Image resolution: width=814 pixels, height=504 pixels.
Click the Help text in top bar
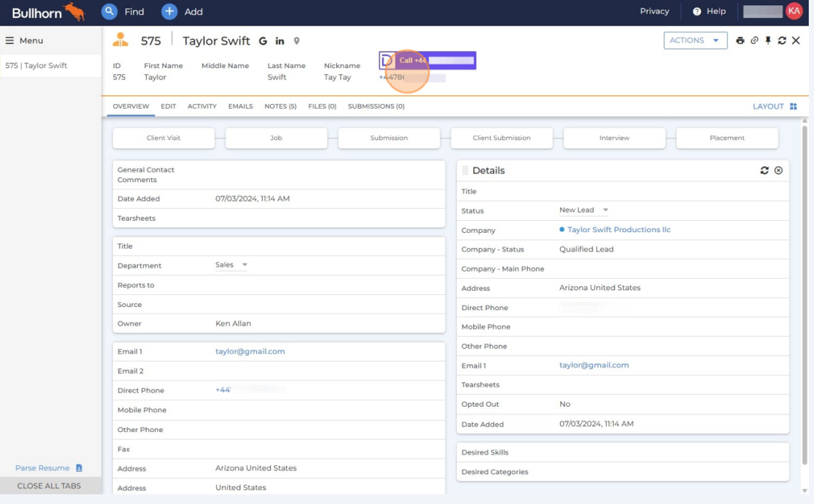coord(716,11)
